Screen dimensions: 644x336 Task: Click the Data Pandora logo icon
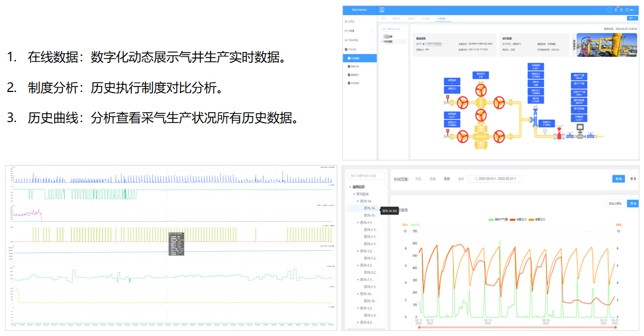coord(383,9)
